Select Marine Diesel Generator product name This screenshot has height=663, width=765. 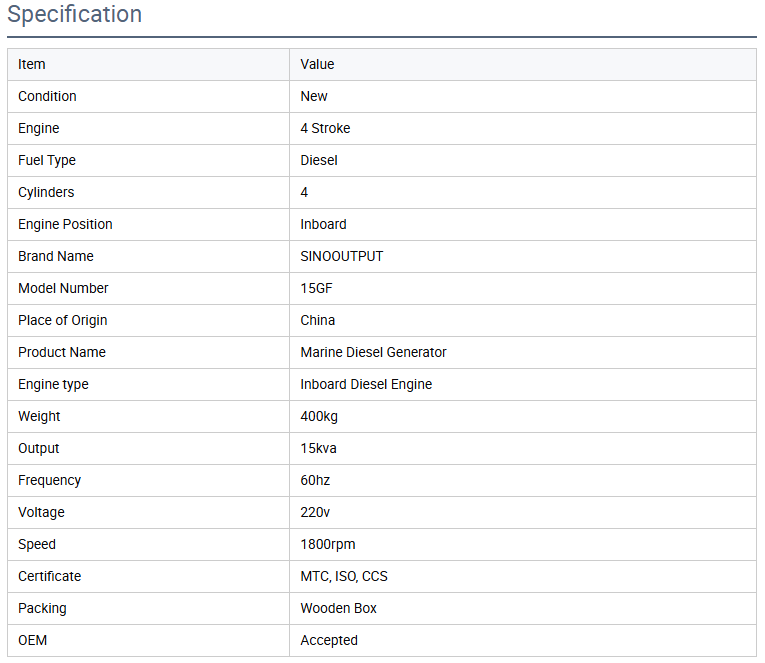pos(373,352)
